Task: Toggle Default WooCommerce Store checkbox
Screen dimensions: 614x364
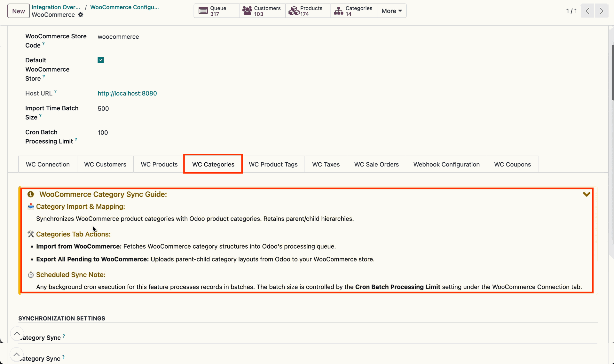Action: point(101,60)
